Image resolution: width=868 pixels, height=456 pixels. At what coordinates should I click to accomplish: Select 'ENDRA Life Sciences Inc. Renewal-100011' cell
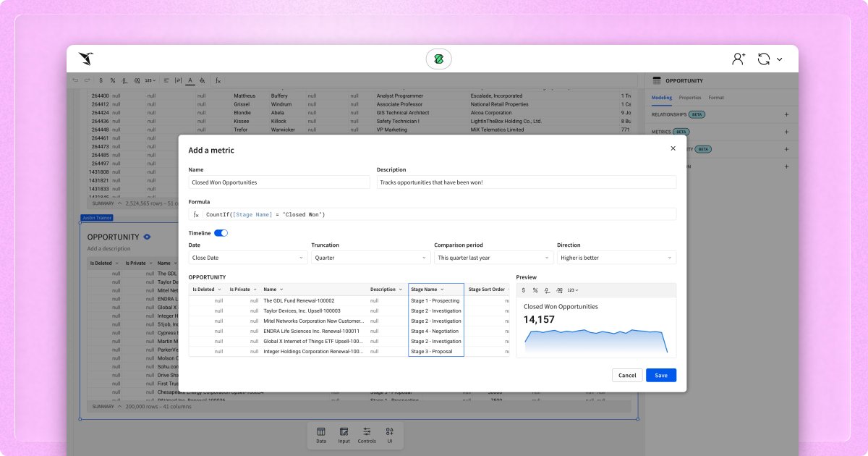314,331
